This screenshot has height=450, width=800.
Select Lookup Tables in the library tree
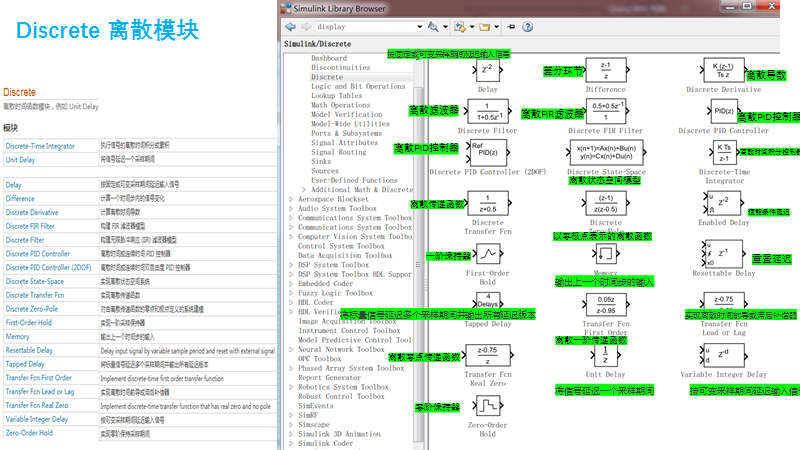point(337,95)
